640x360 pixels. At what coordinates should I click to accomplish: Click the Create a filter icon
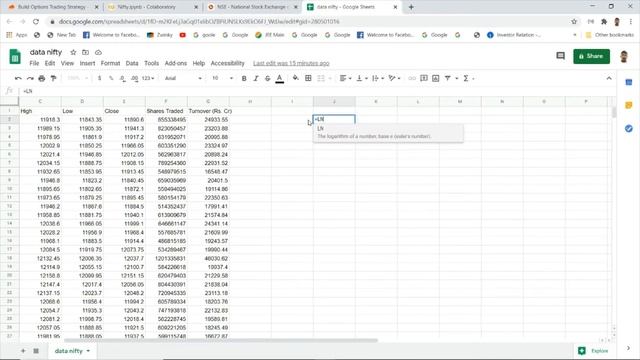click(x=448, y=78)
